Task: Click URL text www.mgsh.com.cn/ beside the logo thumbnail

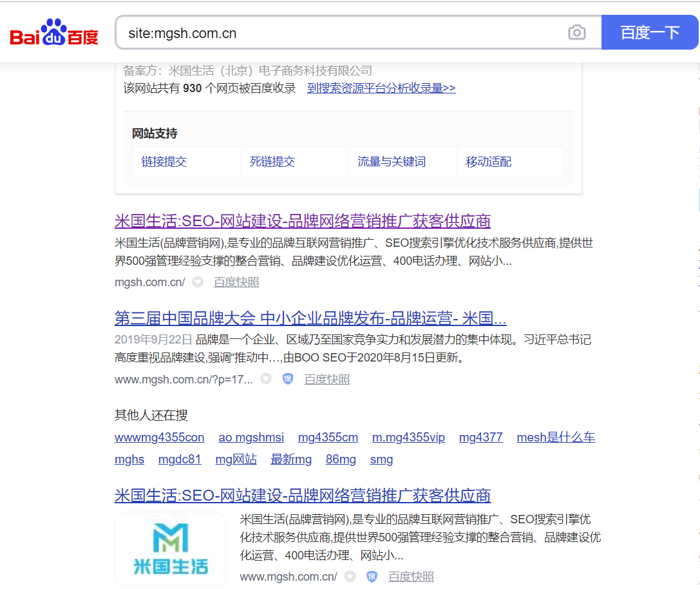Action: pyautogui.click(x=289, y=577)
